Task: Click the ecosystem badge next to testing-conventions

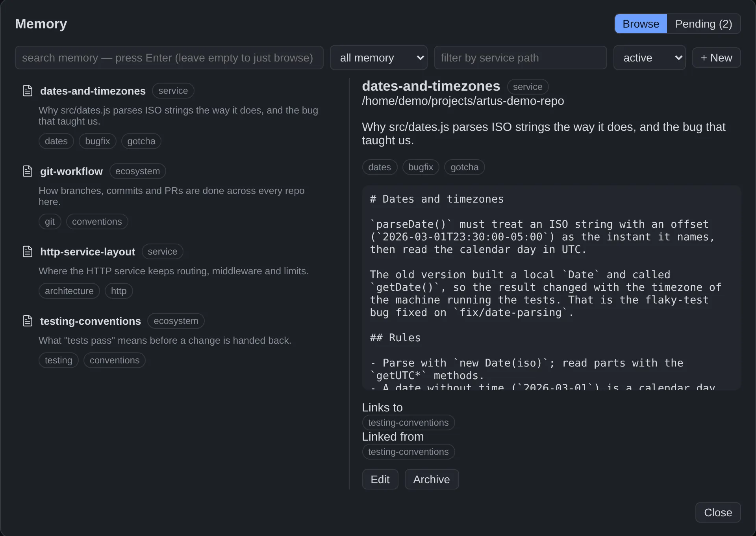Action: (176, 321)
